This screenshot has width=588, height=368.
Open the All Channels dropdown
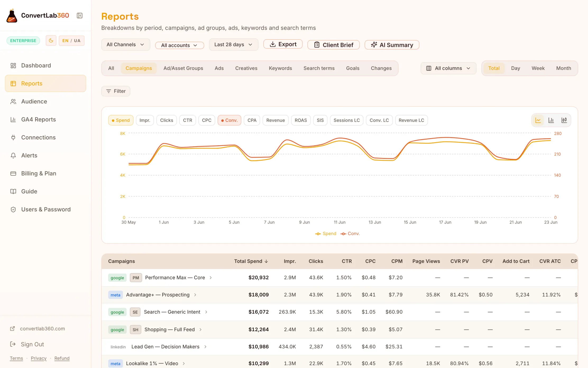(126, 44)
